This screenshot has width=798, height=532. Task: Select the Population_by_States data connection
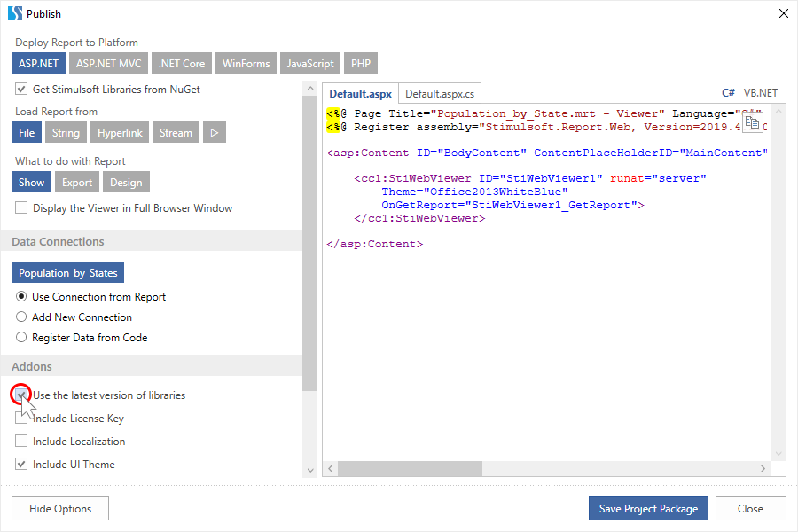tap(68, 273)
